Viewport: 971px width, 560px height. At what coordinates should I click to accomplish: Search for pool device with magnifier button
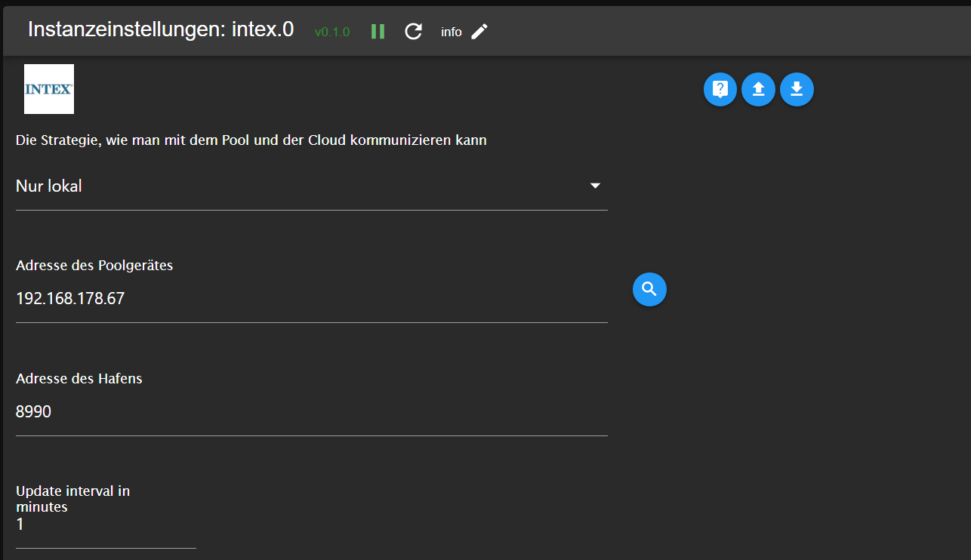[649, 289]
